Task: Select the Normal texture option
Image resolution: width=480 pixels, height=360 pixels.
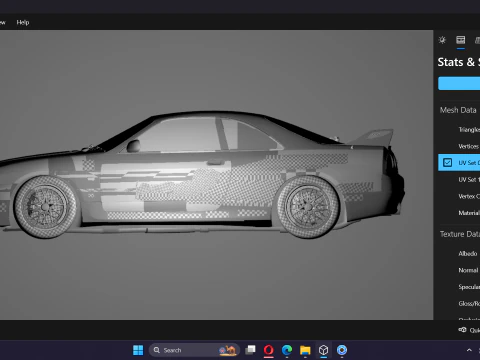Action: coord(468,270)
